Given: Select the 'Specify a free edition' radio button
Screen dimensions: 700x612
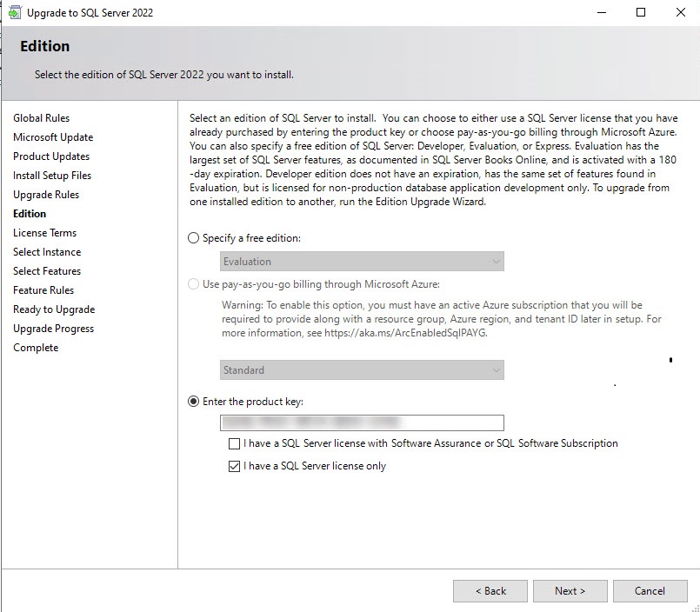Looking at the screenshot, I should (x=194, y=238).
